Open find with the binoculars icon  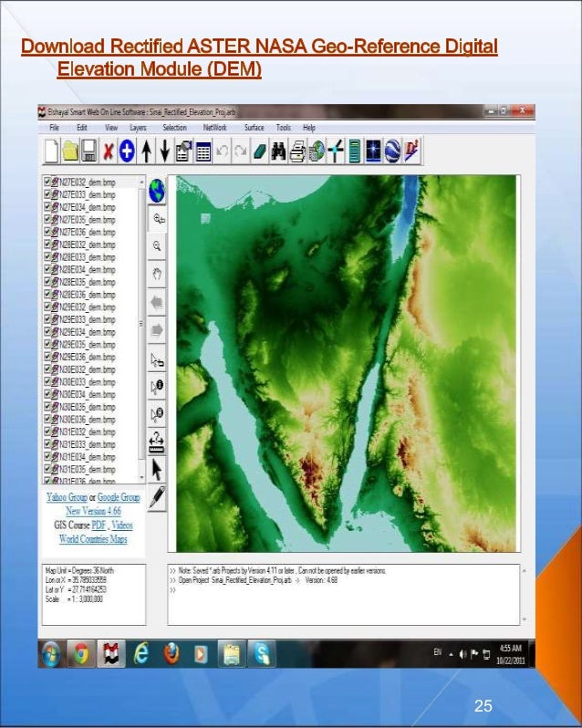point(278,151)
